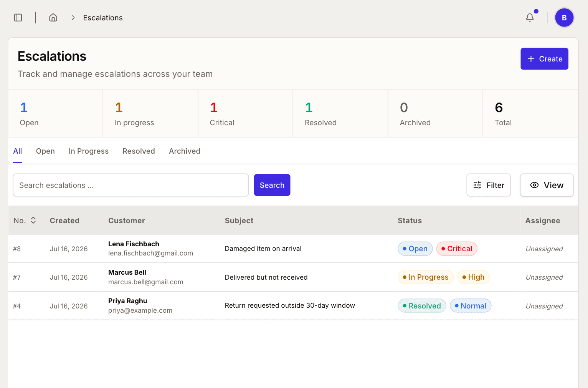Select customer Priya Raghu
This screenshot has width=588, height=388.
[x=128, y=301]
